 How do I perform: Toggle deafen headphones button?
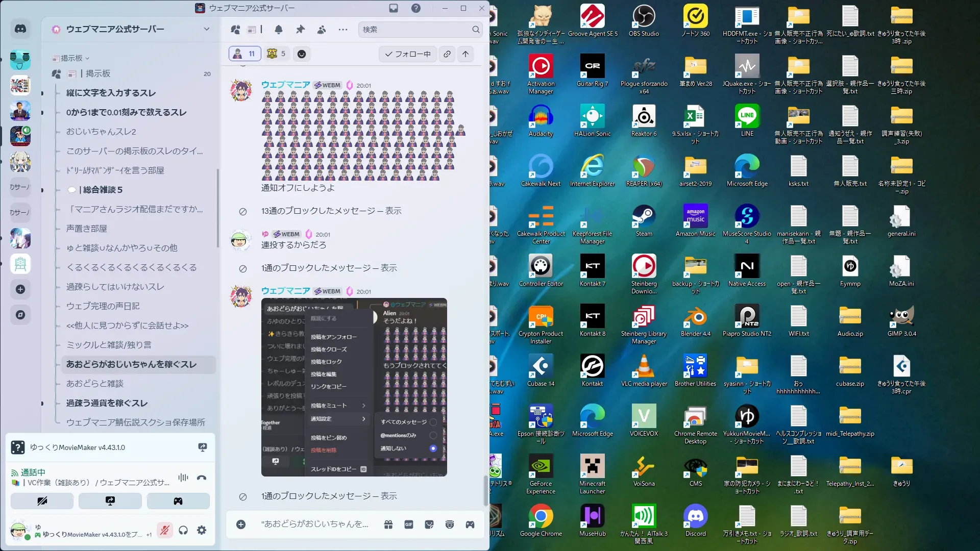click(183, 531)
